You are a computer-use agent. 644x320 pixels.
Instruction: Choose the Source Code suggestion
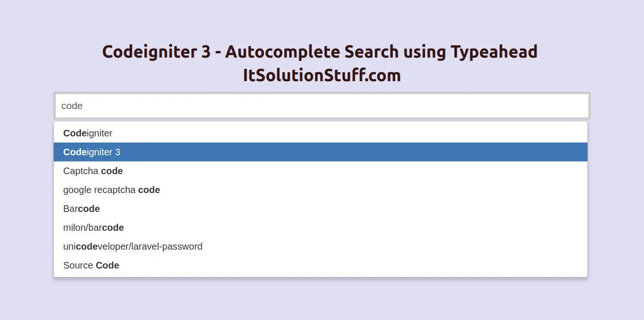pos(321,265)
